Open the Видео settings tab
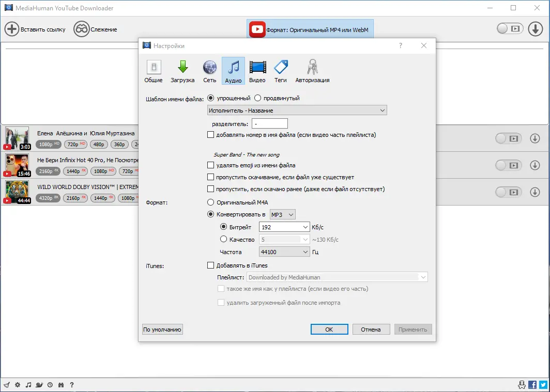550x392 pixels. (257, 71)
